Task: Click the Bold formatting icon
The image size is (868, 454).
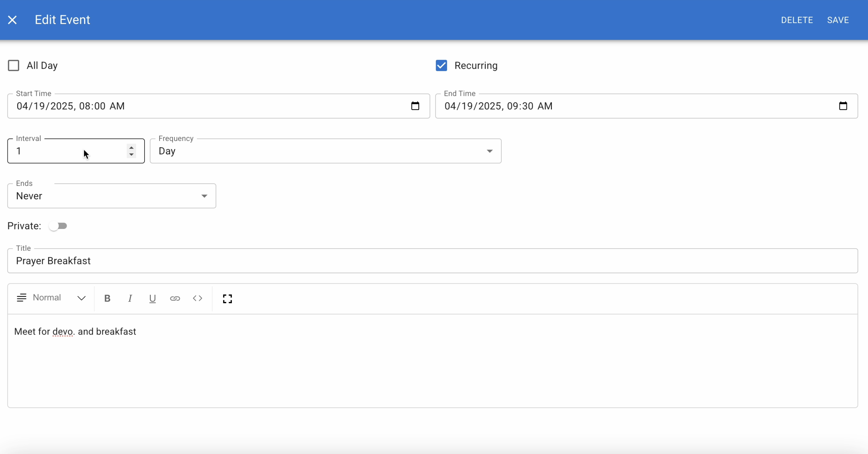Action: click(107, 298)
